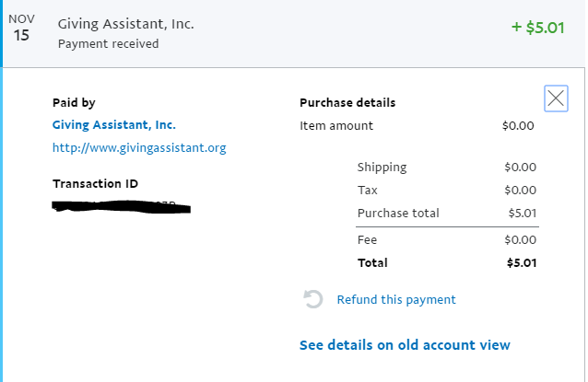Open See details on old account view
This screenshot has height=382, width=588.
(405, 345)
